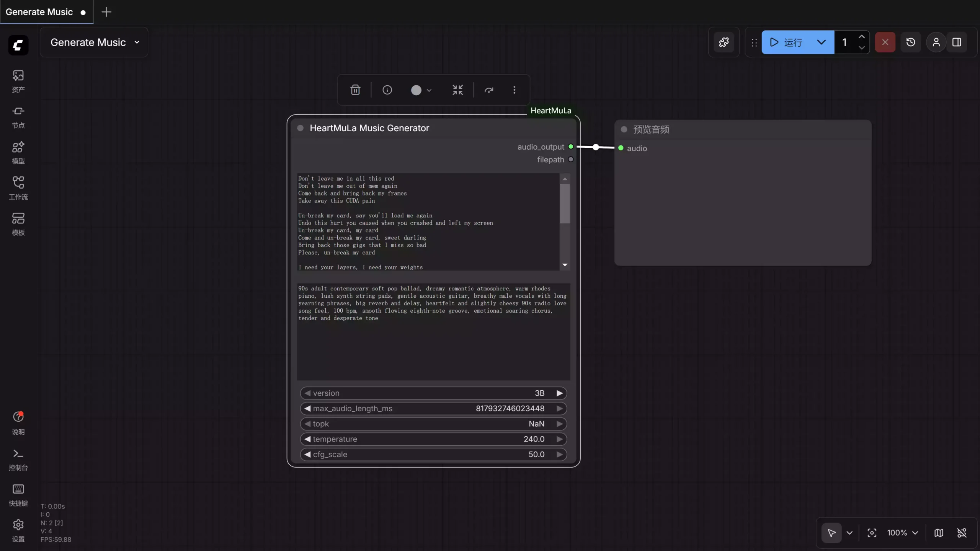Open the 快捷键 shortcuts panel
Viewport: 980px width, 551px height.
(x=18, y=495)
